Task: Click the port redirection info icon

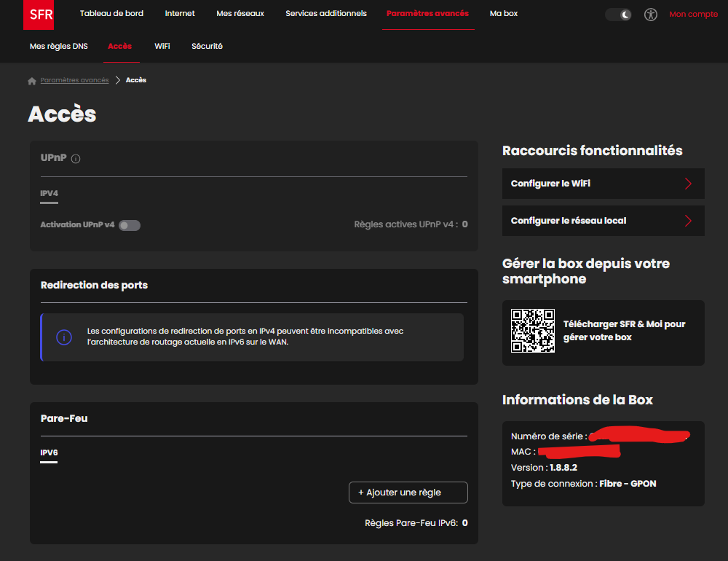Action: pyautogui.click(x=64, y=337)
